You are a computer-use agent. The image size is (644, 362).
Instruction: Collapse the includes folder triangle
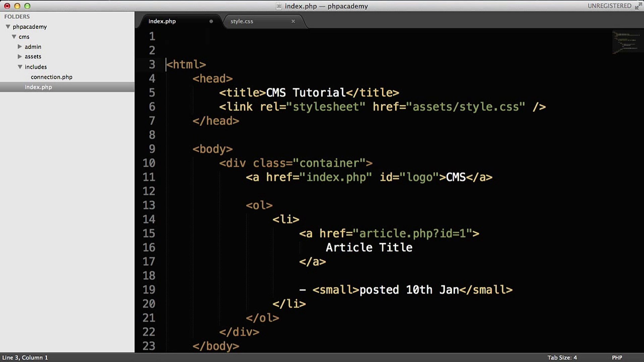(20, 67)
